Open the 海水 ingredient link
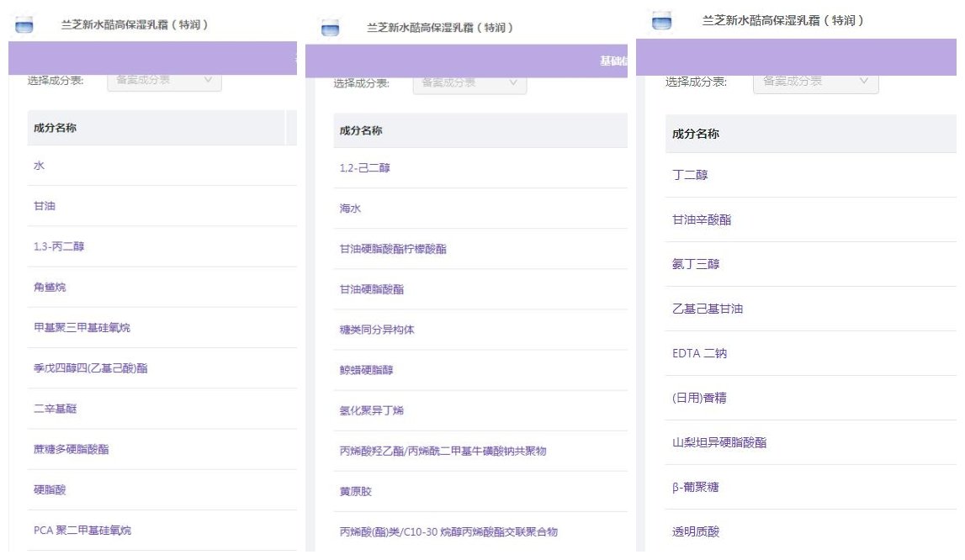The height and width of the screenshot is (560, 965). [x=350, y=209]
